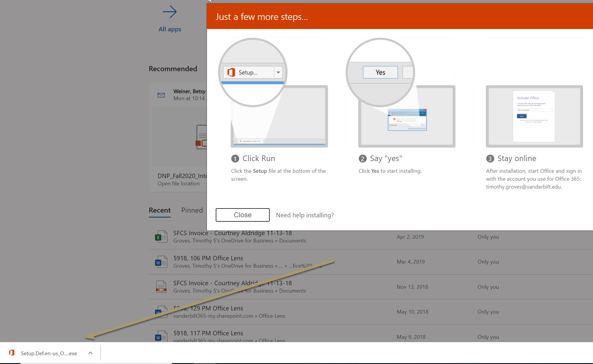Viewport: 593px width, 364px height.
Task: Expand download options chevron for Setup exe
Action: click(x=90, y=353)
